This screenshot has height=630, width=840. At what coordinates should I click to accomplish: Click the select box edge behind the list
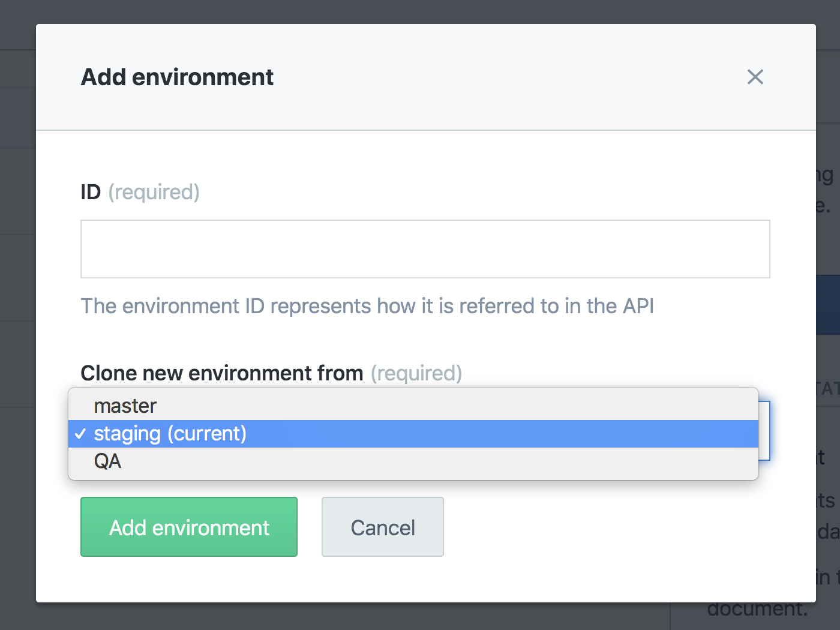pyautogui.click(x=764, y=431)
